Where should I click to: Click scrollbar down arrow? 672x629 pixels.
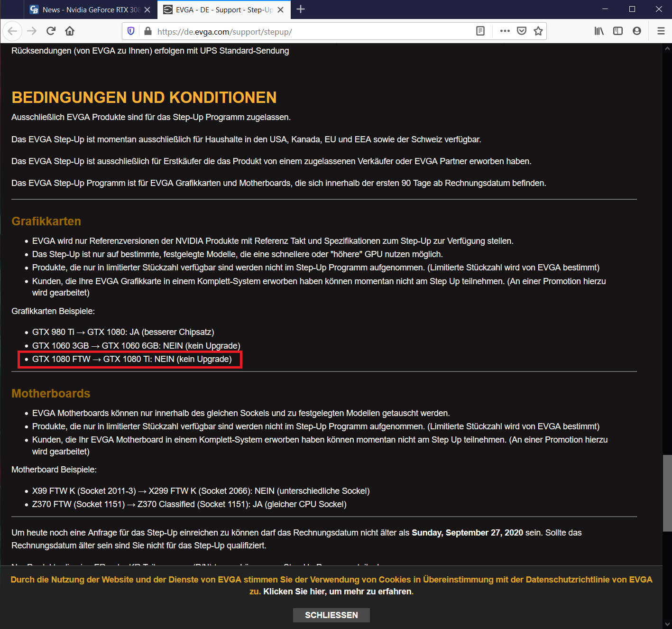tap(667, 624)
